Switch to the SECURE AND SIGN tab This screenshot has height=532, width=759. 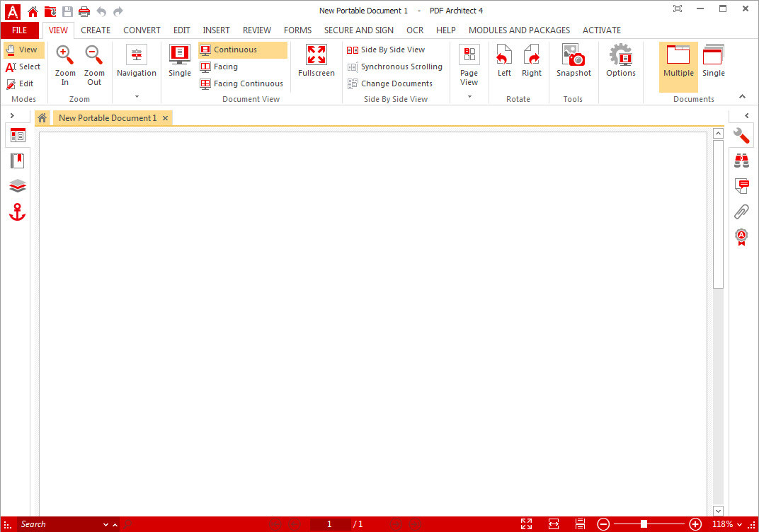359,30
